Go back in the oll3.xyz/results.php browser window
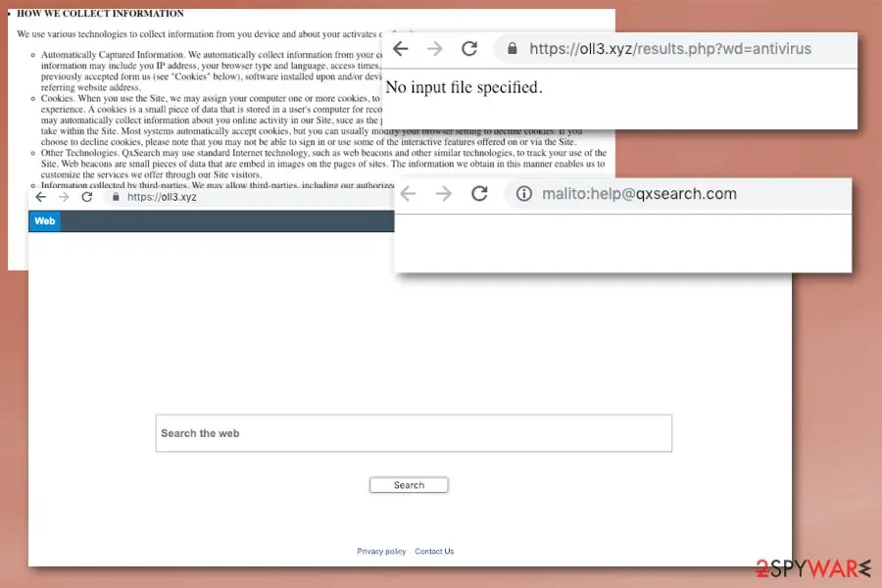The width and height of the screenshot is (882, 588). point(401,49)
